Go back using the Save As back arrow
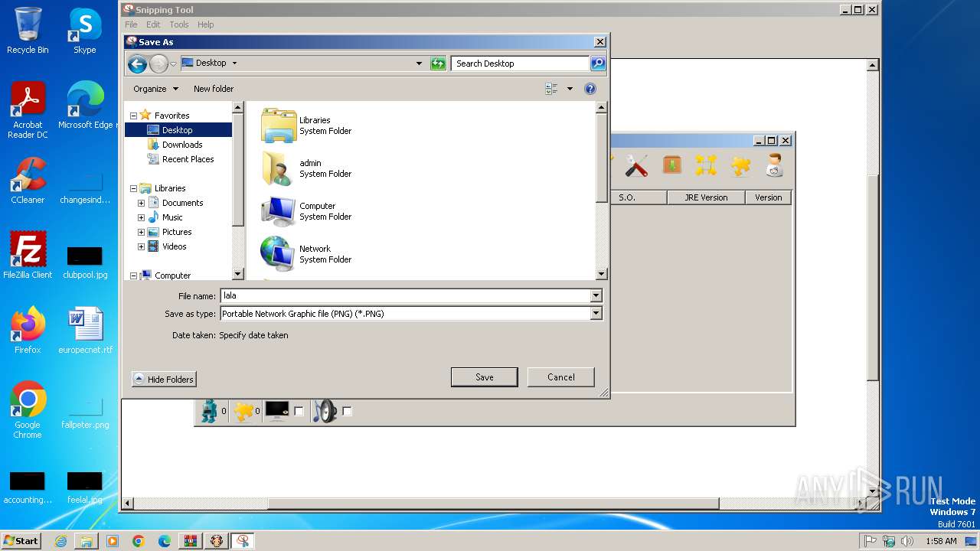 point(137,64)
